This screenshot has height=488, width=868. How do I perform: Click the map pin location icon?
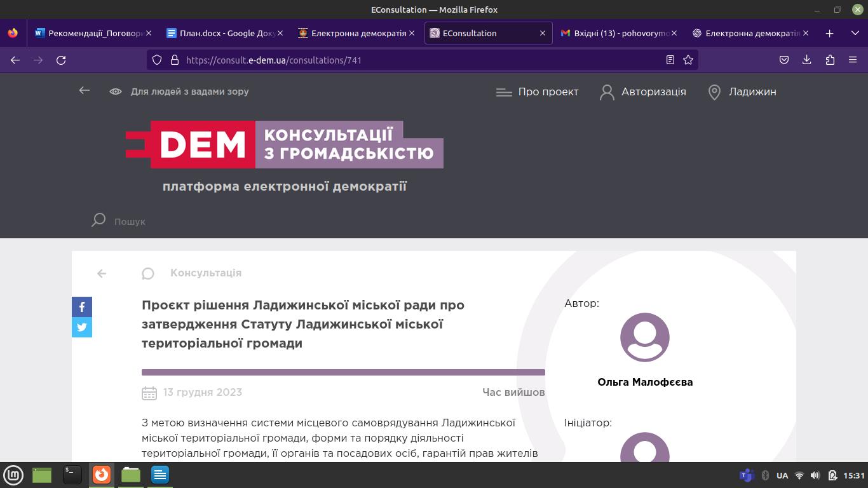[x=714, y=92]
